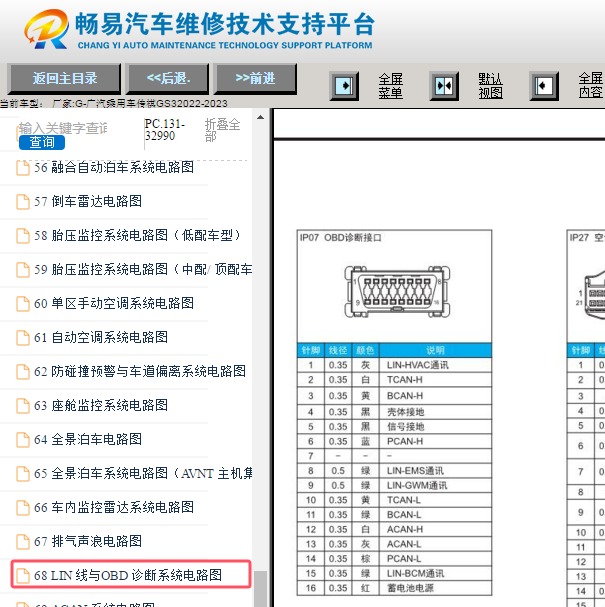This screenshot has width=605, height=607.
Task: Return to main directory button 返回主目录
Action: tap(65, 79)
